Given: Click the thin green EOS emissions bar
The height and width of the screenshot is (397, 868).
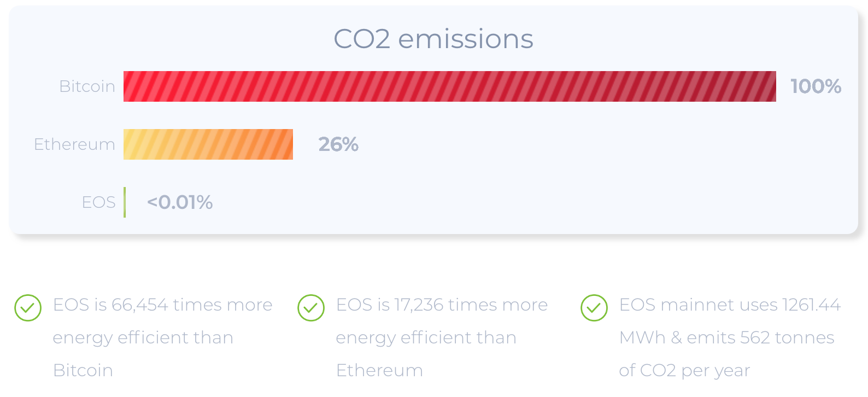Looking at the screenshot, I should click(125, 202).
